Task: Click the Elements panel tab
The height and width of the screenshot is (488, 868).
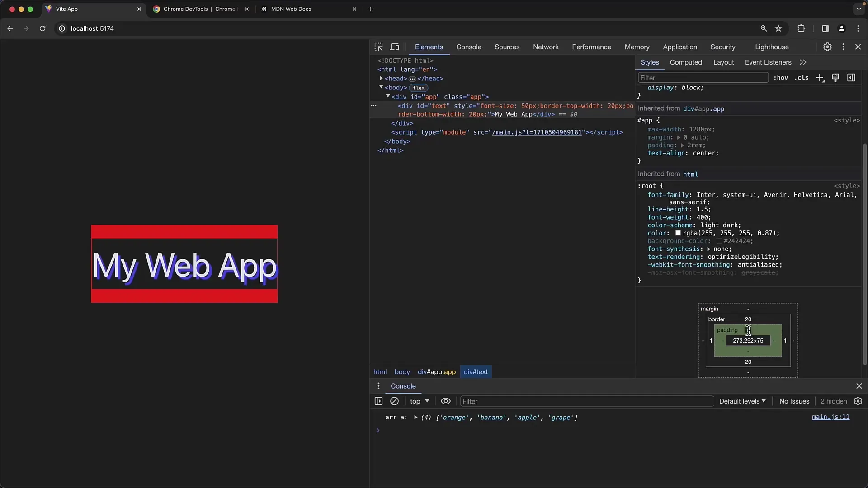Action: click(x=429, y=47)
